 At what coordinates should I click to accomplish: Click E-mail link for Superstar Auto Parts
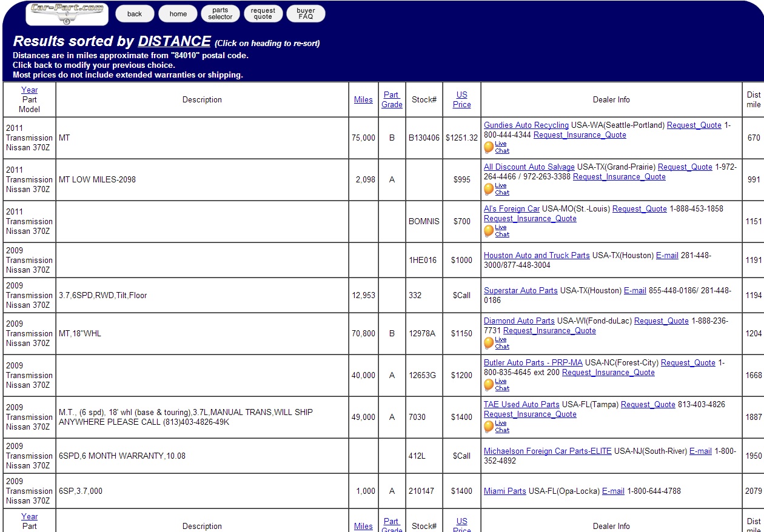click(635, 291)
